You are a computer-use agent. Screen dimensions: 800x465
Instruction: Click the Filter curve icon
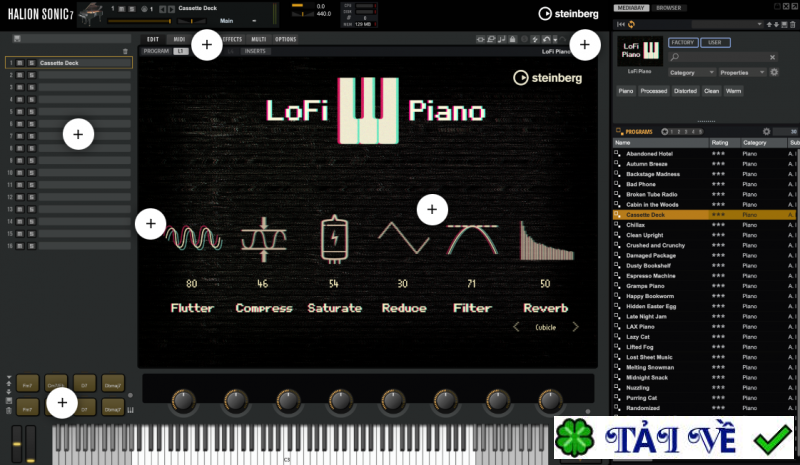coord(472,239)
